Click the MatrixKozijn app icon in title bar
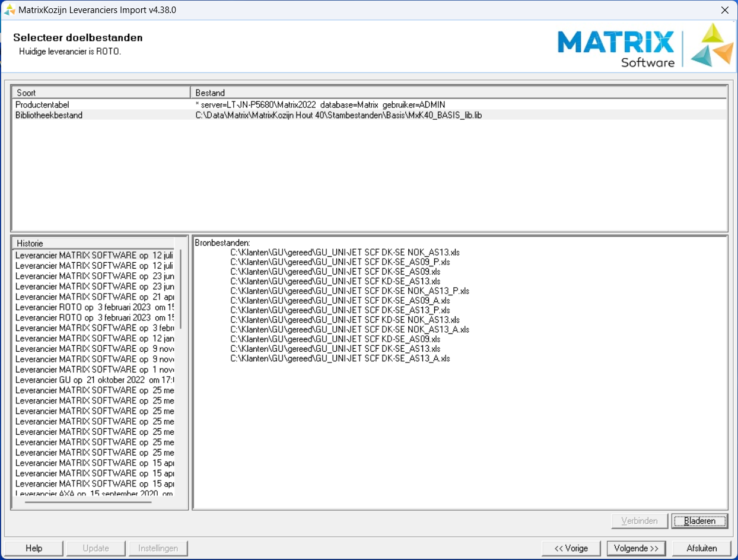738x560 pixels. (x=9, y=10)
